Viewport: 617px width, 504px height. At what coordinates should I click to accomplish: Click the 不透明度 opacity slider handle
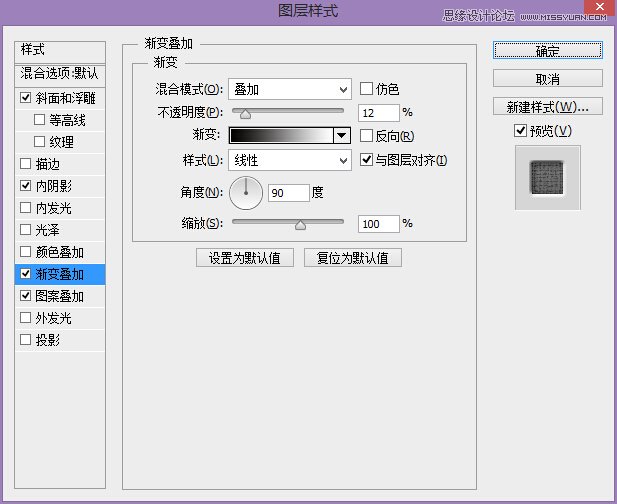(x=245, y=114)
